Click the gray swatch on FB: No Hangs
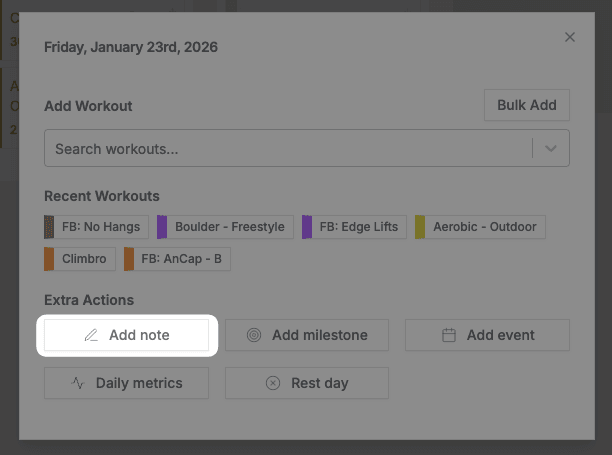 (49, 227)
